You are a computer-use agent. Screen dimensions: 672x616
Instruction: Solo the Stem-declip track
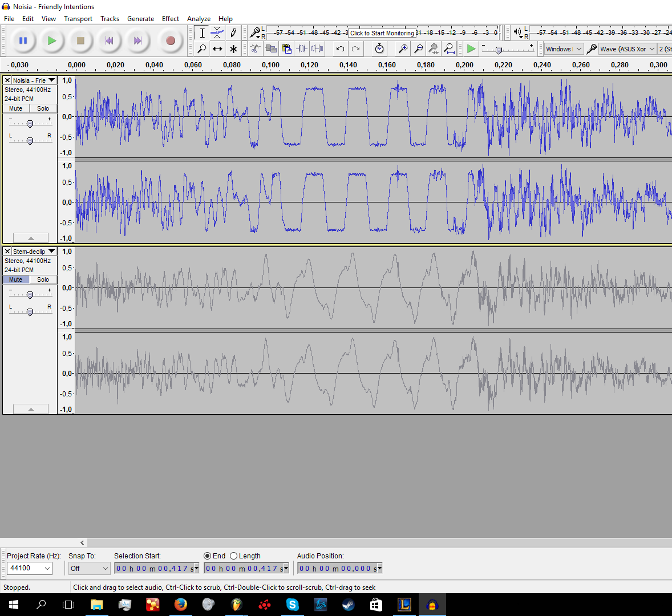click(43, 279)
